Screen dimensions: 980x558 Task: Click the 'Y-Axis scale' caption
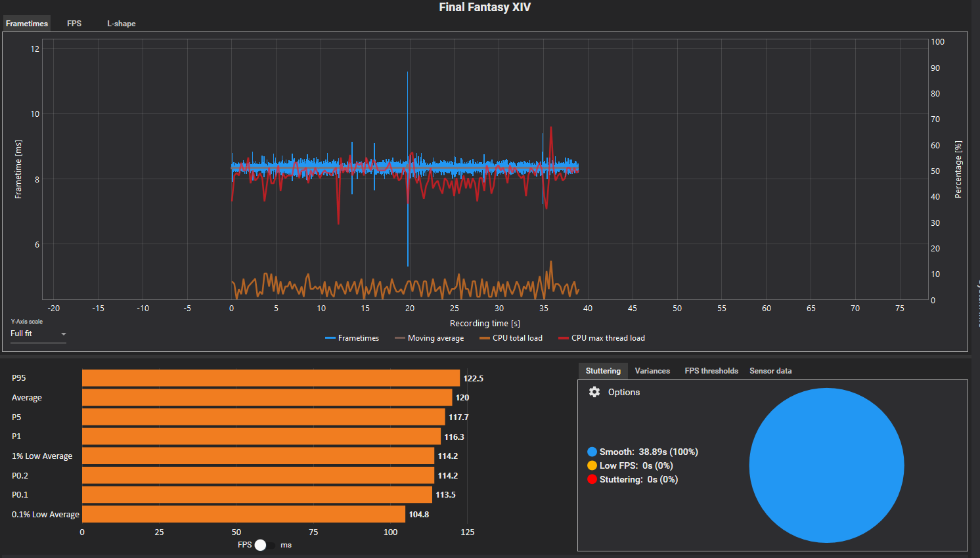27,322
